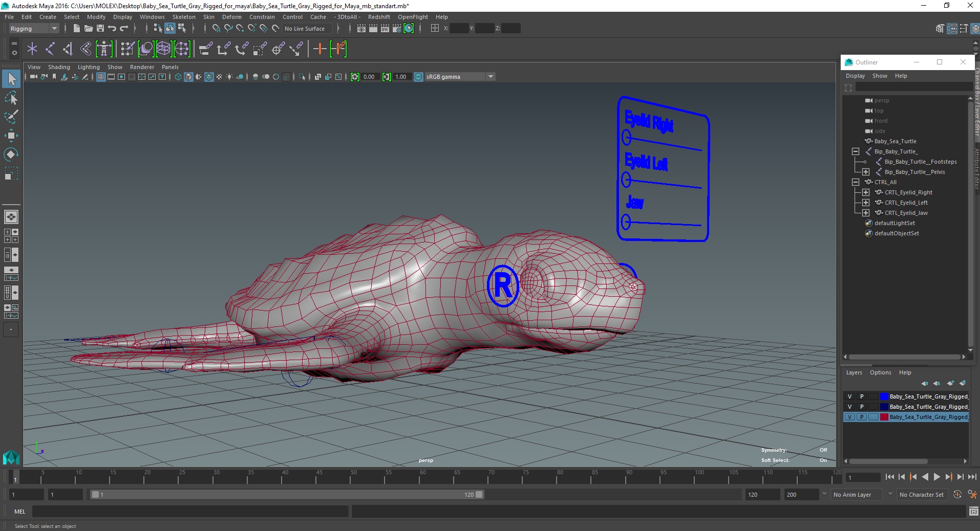Expand the CRTL_Eyelid_Left node
This screenshot has height=531, width=980.
(865, 203)
